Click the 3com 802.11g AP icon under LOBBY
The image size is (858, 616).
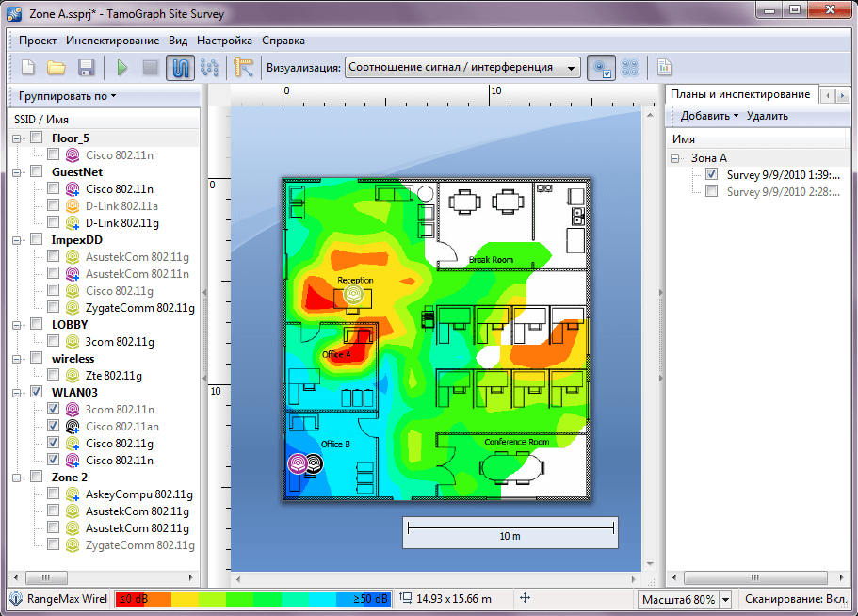(x=73, y=341)
